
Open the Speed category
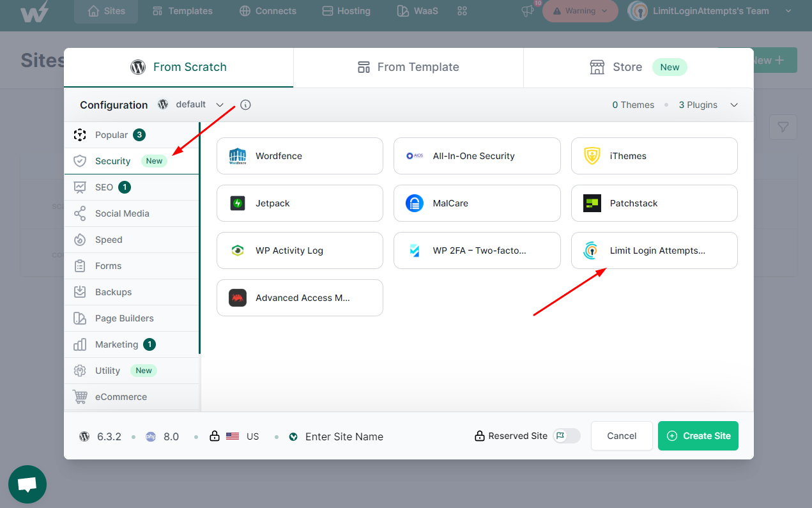pyautogui.click(x=132, y=240)
